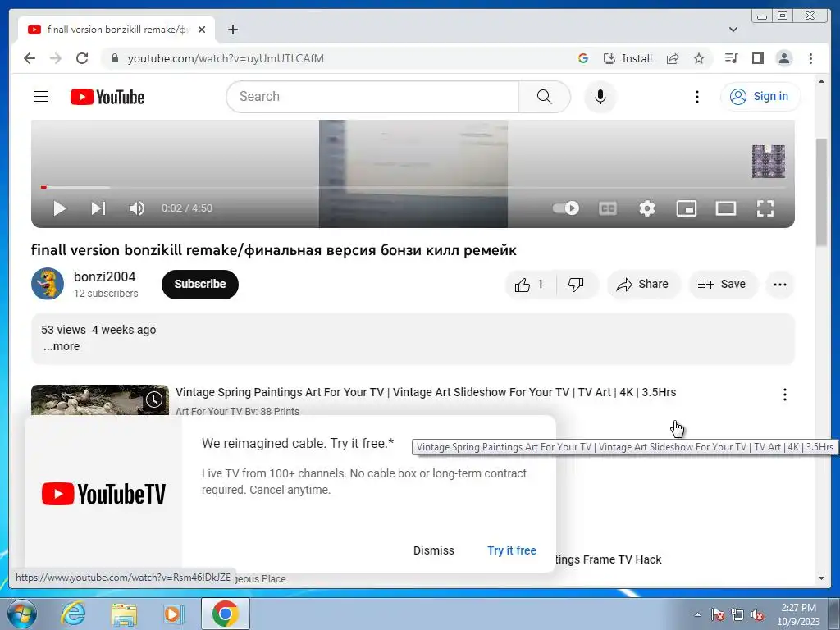Click the magnifier search button
This screenshot has height=630, width=840.
pyautogui.click(x=544, y=97)
